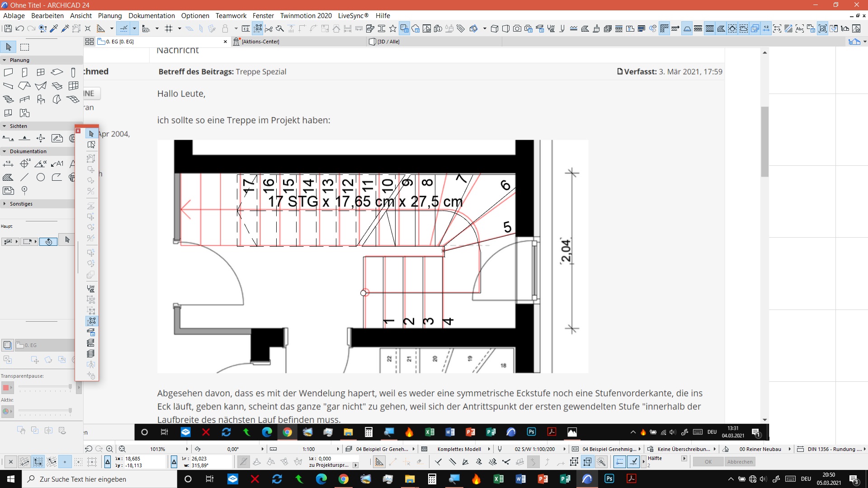The width and height of the screenshot is (868, 488).
Task: Select the Fill hatch tool
Action: click(8, 177)
